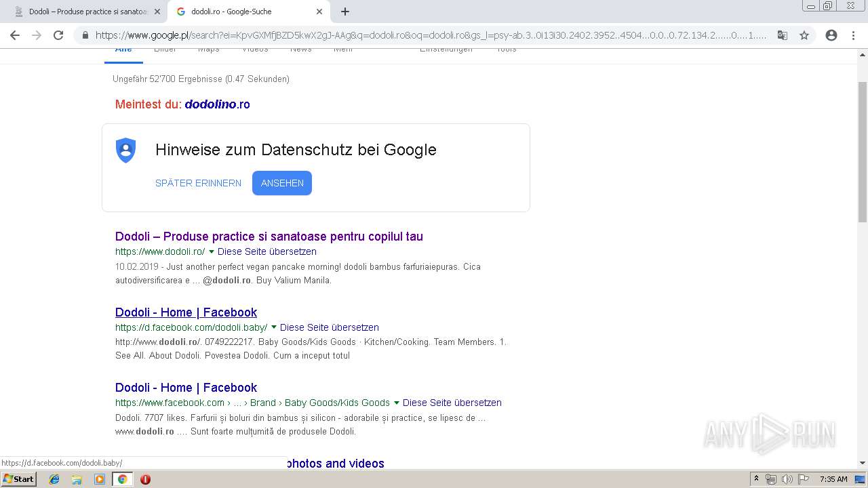Click the 7:35 AM clock
This screenshot has height=488, width=868.
pyautogui.click(x=833, y=479)
